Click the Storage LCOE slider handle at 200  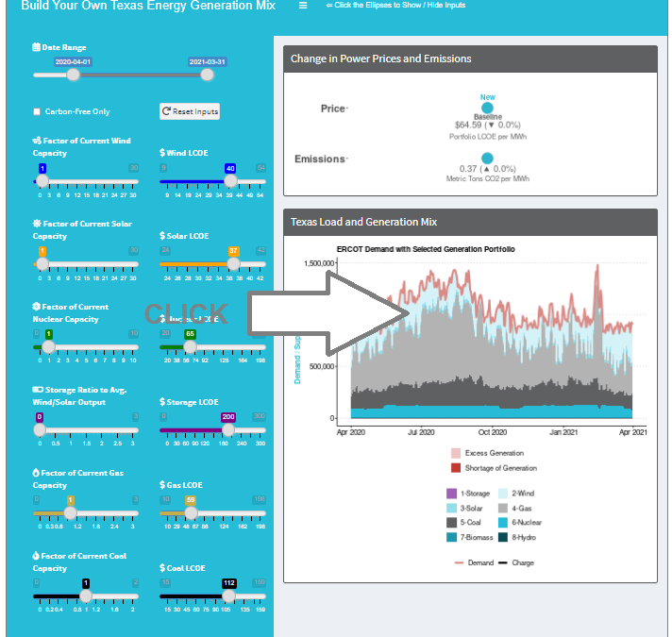click(228, 429)
